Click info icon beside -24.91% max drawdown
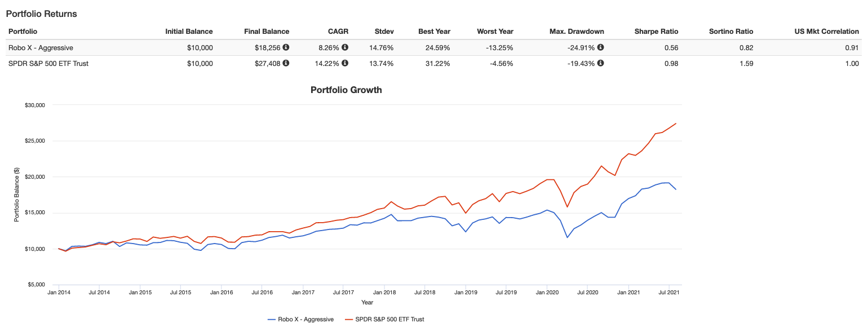The width and height of the screenshot is (868, 327). [x=600, y=47]
